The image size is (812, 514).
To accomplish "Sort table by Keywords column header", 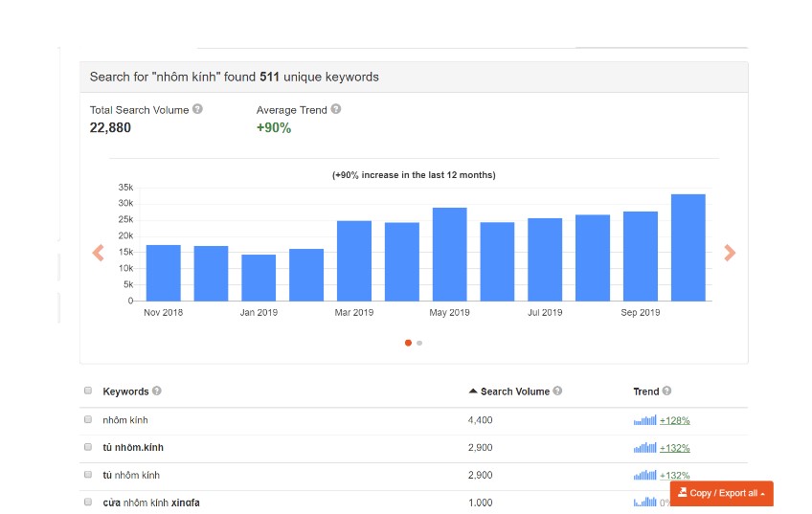I will tap(125, 391).
